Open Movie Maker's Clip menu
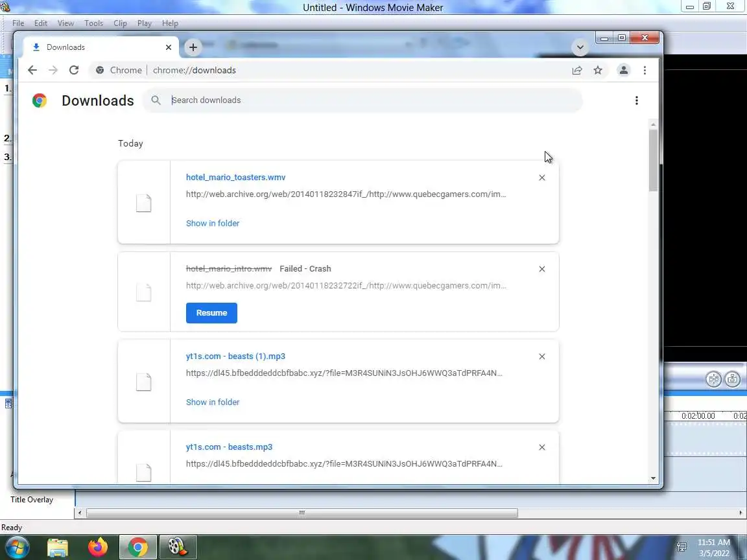747x560 pixels. [x=120, y=23]
